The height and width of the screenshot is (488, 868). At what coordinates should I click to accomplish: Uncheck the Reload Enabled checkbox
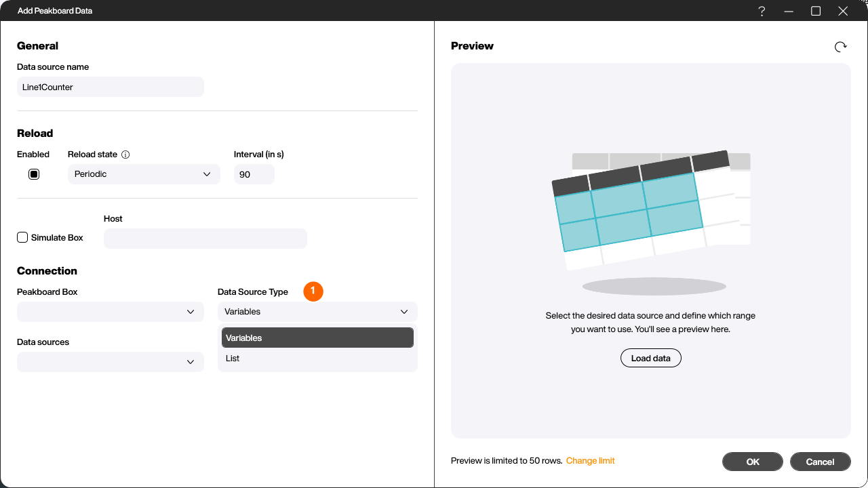coord(34,174)
